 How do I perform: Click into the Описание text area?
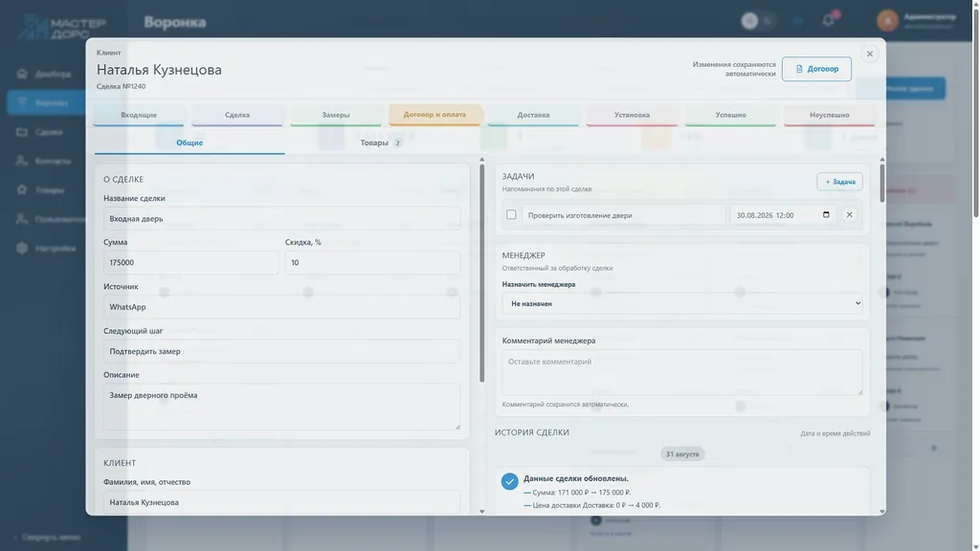[282, 407]
